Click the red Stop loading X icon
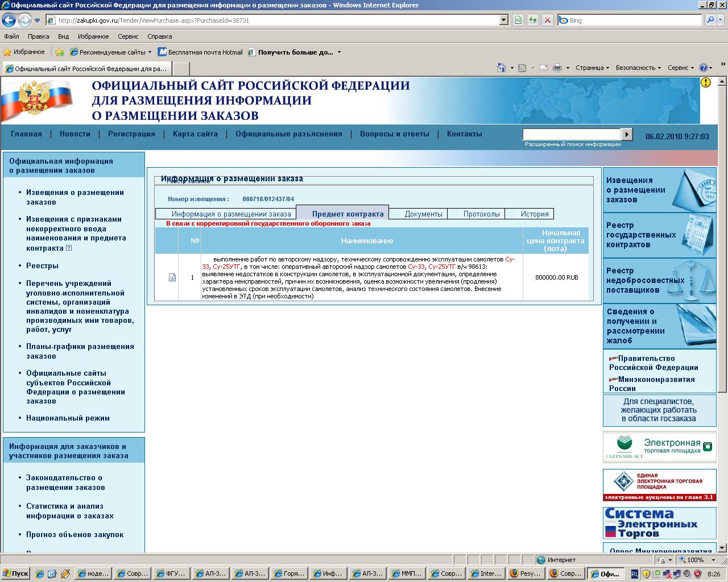The height and width of the screenshot is (582, 728). pos(547,20)
